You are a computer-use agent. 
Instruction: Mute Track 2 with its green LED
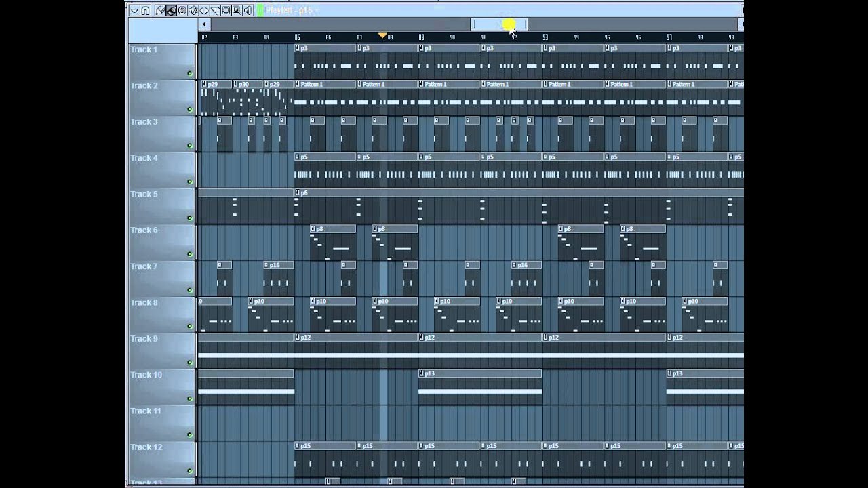tap(189, 109)
